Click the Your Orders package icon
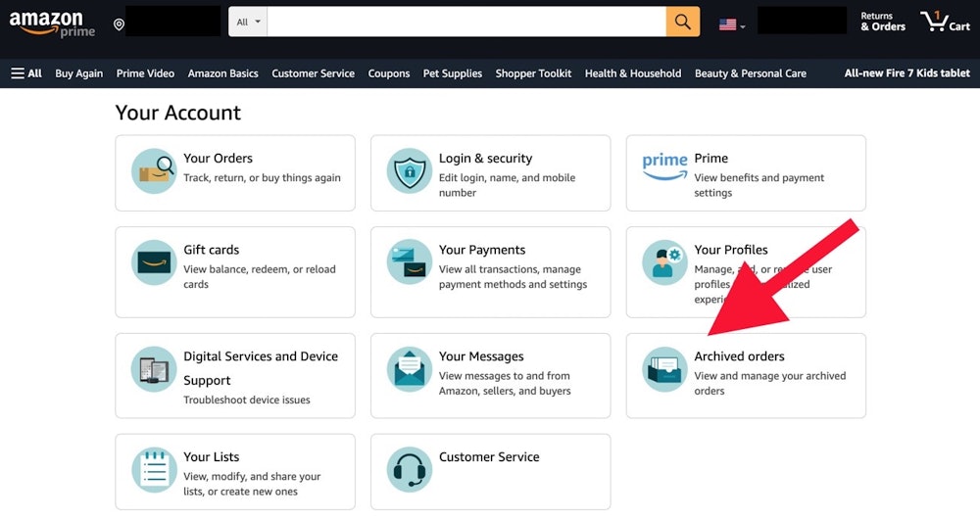980x520 pixels. pyautogui.click(x=154, y=171)
